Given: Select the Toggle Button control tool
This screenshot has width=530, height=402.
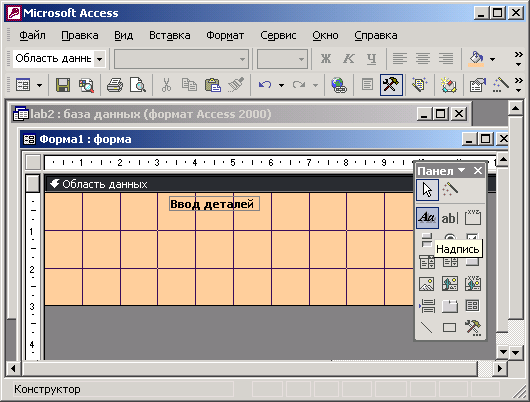Looking at the screenshot, I should tap(427, 240).
